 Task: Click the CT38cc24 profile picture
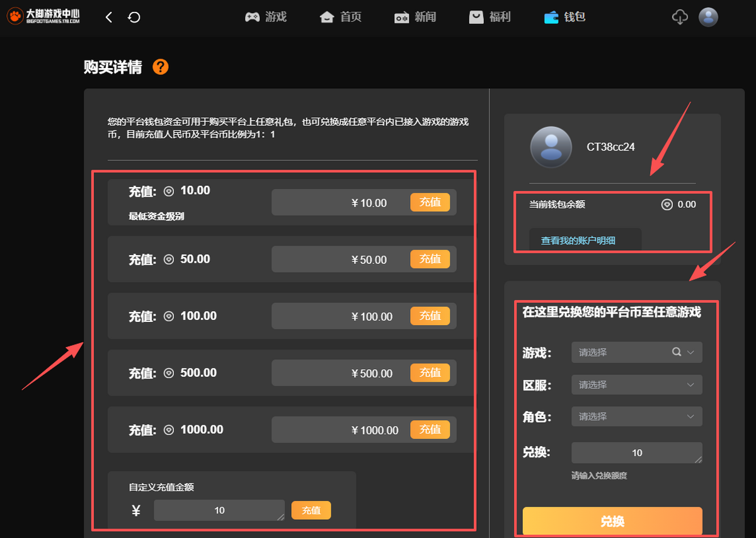(551, 147)
